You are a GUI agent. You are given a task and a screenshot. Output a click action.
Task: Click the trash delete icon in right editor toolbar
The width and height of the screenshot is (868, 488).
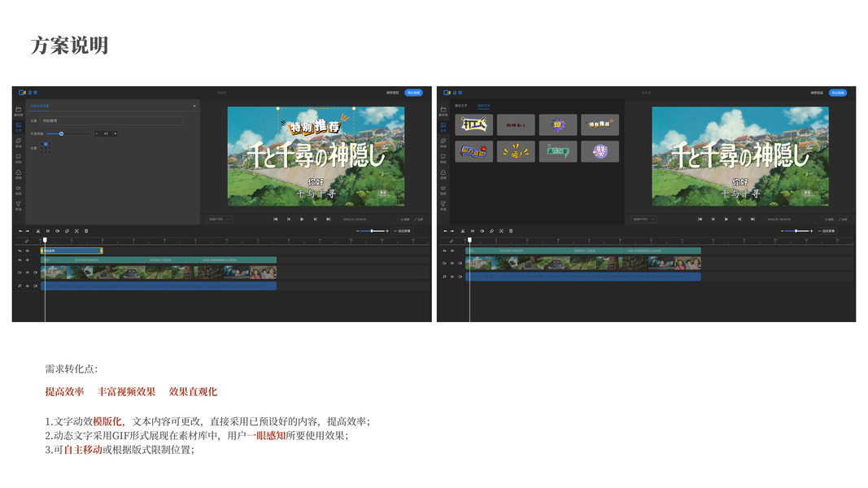pyautogui.click(x=511, y=231)
